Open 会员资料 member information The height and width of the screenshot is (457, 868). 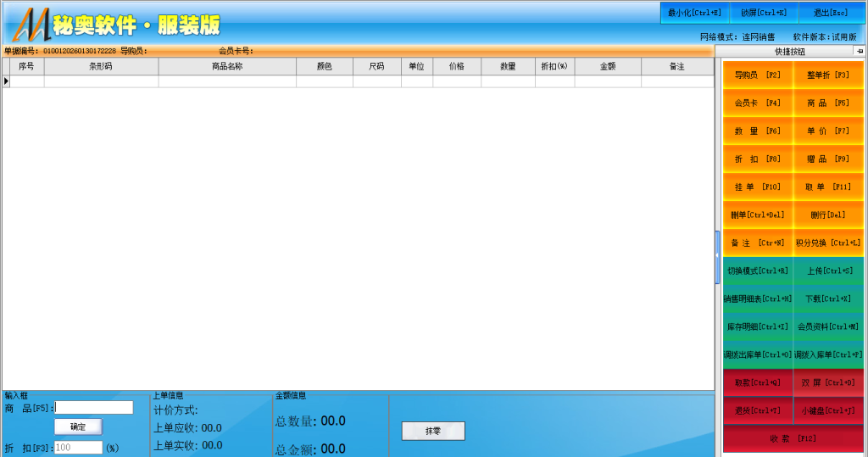pos(828,326)
